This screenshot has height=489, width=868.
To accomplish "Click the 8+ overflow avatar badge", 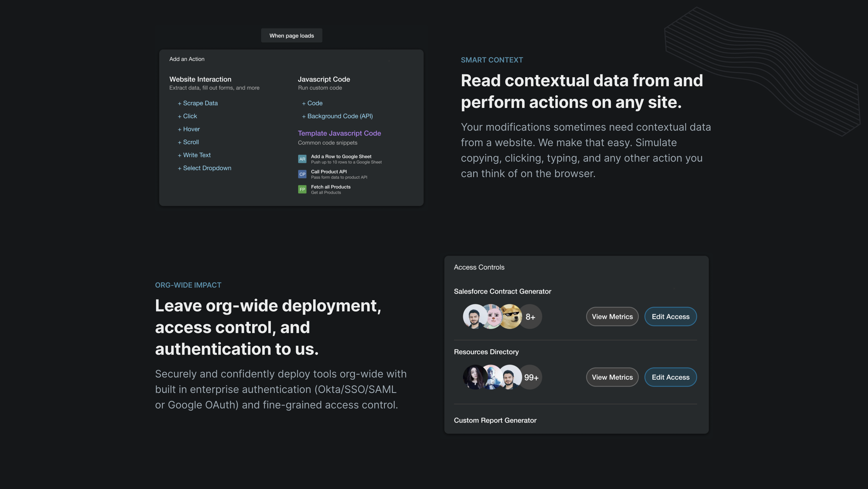I will click(x=530, y=316).
